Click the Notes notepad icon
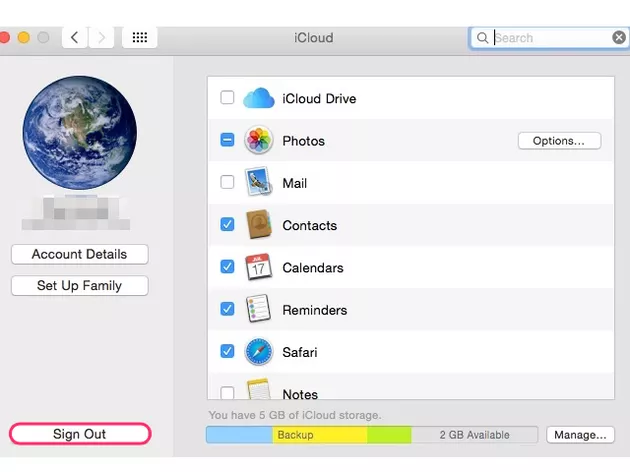Screen dimensions: 630x472 pos(258,388)
